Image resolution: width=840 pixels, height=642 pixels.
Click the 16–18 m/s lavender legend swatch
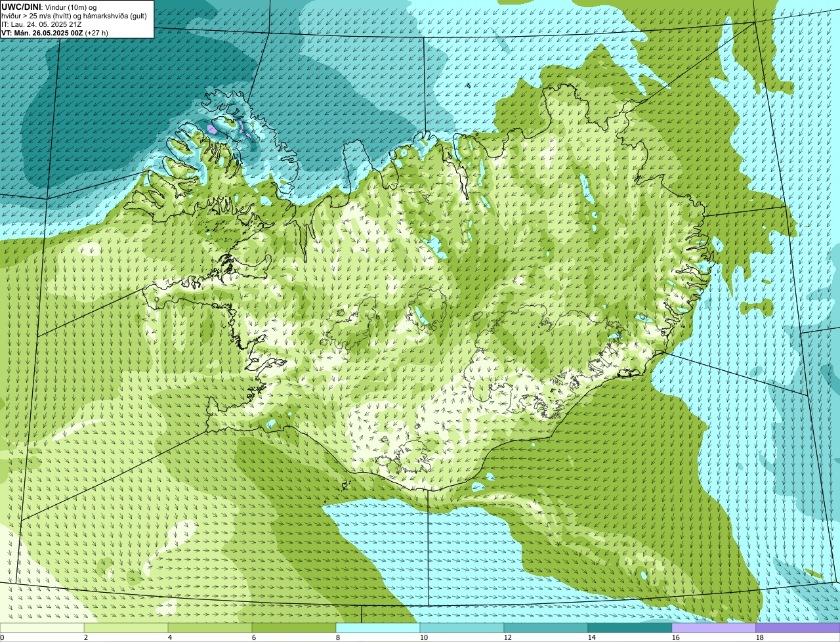(714, 628)
